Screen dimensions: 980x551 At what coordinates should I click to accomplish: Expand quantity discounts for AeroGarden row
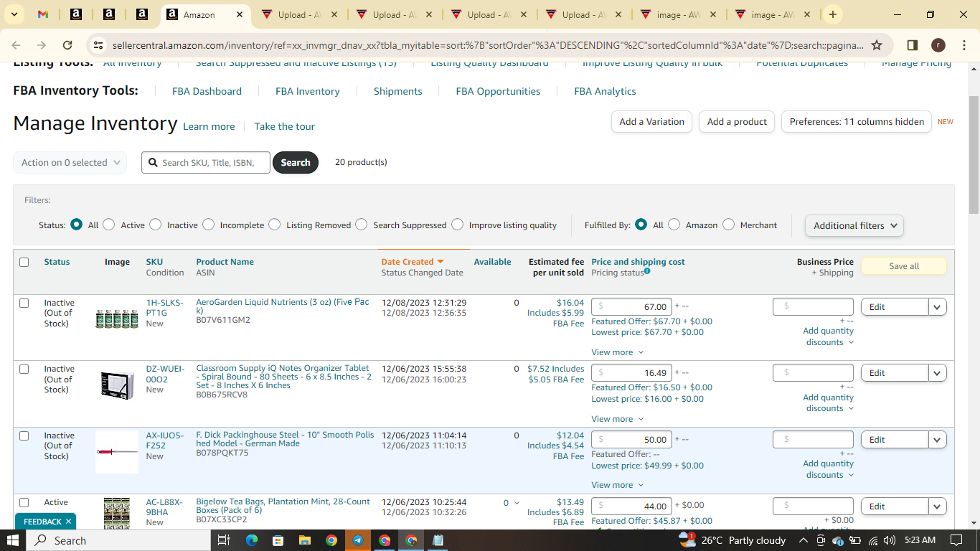pyautogui.click(x=829, y=336)
